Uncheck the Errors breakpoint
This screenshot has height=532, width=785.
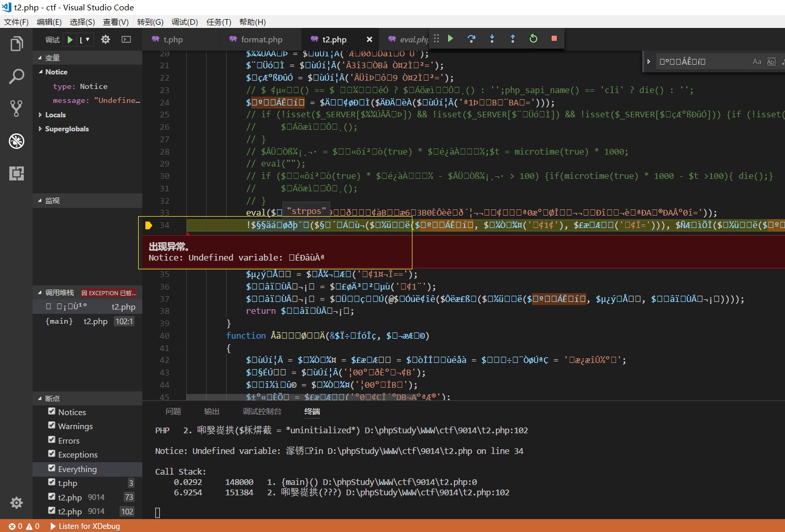(52, 440)
